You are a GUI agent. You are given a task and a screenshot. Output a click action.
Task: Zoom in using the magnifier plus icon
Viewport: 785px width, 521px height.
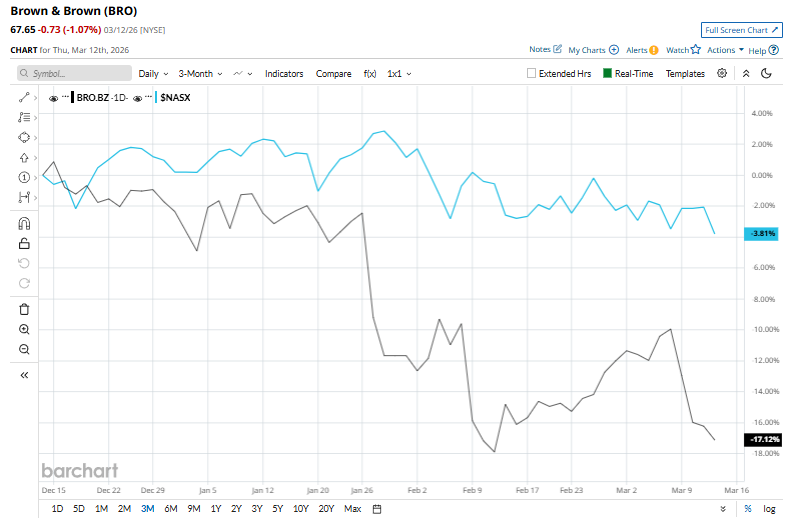click(24, 329)
